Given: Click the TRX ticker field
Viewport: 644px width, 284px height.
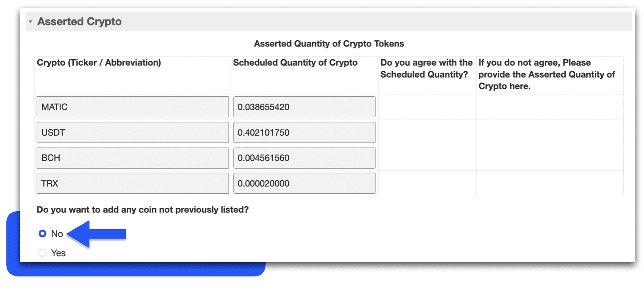Looking at the screenshot, I should point(132,183).
